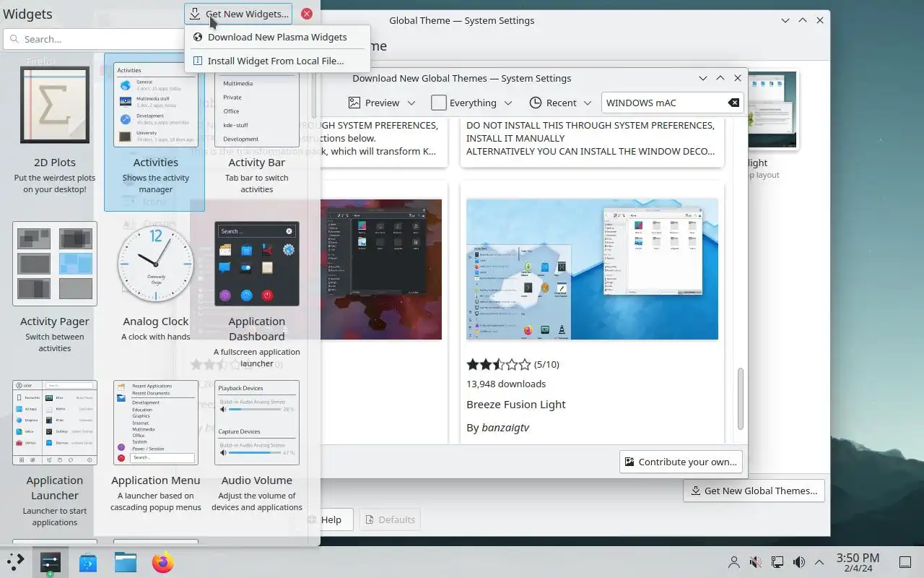924x578 pixels.
Task: Clear the WINDOWS mAC search text
Action: pyautogui.click(x=733, y=103)
